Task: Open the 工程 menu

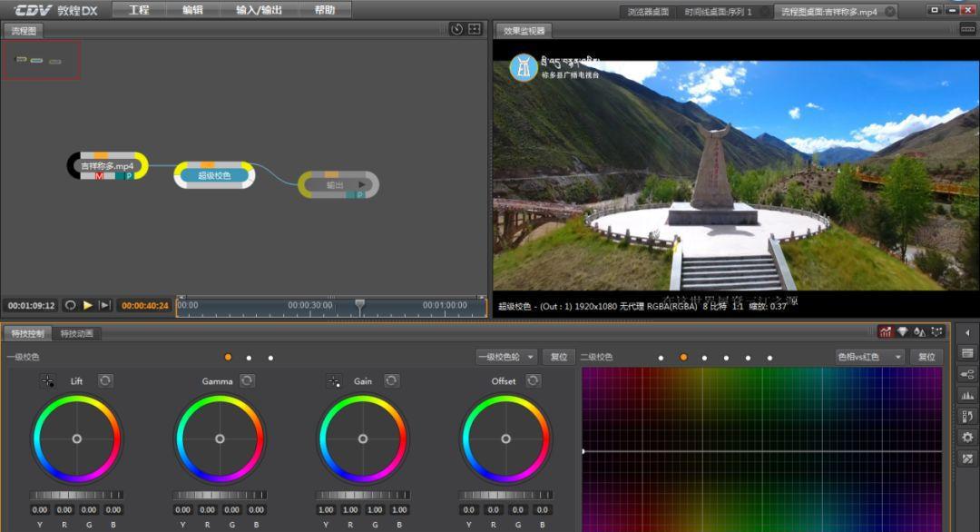Action: point(139,10)
